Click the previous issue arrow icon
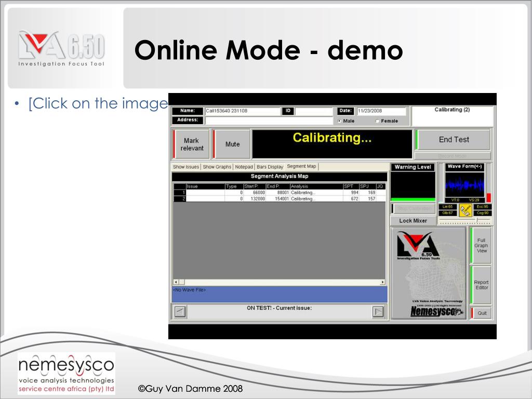 pyautogui.click(x=180, y=311)
